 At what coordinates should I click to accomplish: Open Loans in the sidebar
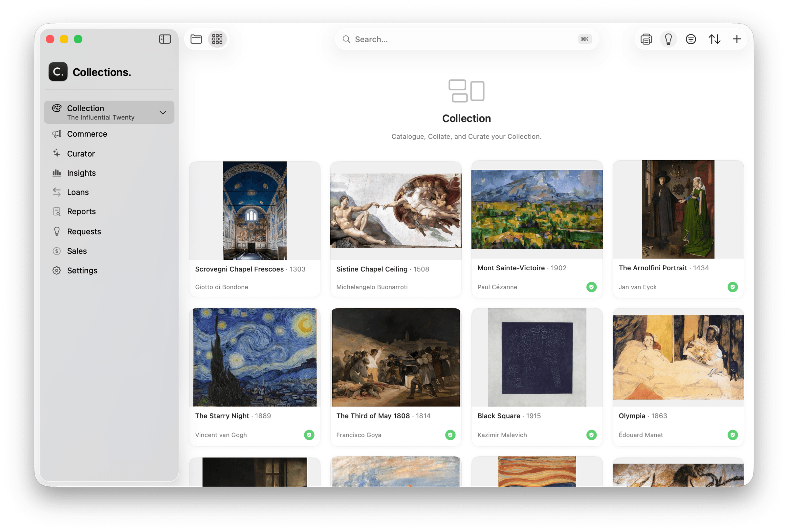coord(109,192)
